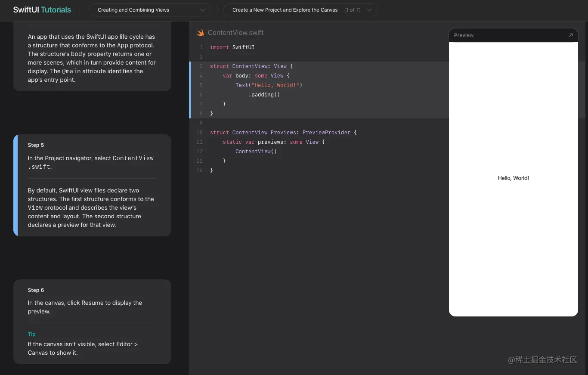Click the 'In the canvas, click Resume' text
The width and height of the screenshot is (588, 375).
[x=85, y=307]
